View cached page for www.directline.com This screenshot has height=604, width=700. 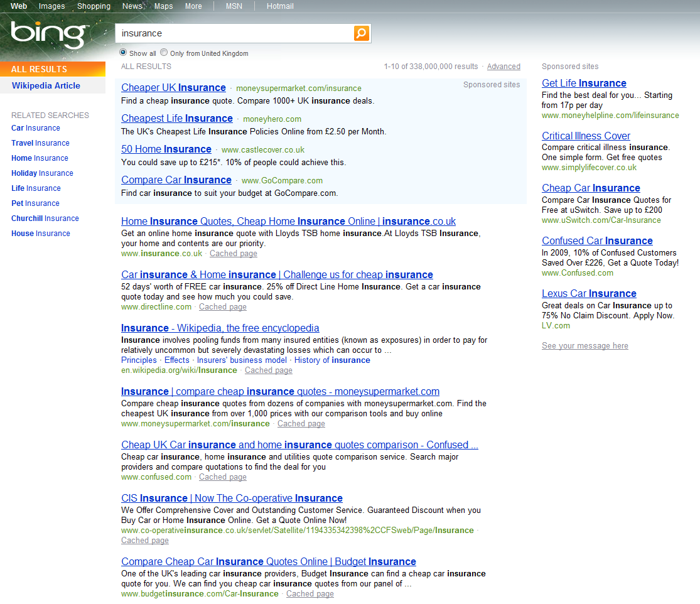coord(223,307)
